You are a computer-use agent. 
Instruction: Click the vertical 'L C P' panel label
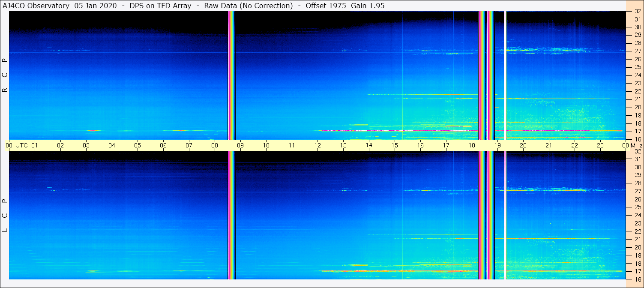[5, 216]
